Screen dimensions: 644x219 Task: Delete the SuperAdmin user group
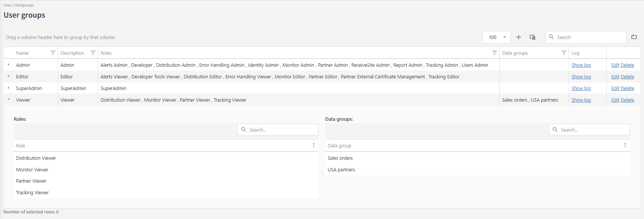point(627,88)
